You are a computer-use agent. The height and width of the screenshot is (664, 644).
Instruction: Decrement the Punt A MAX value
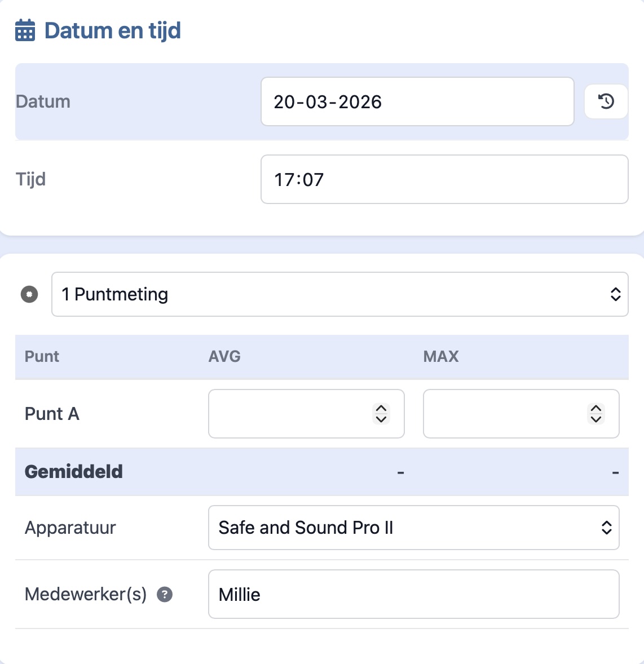click(596, 420)
